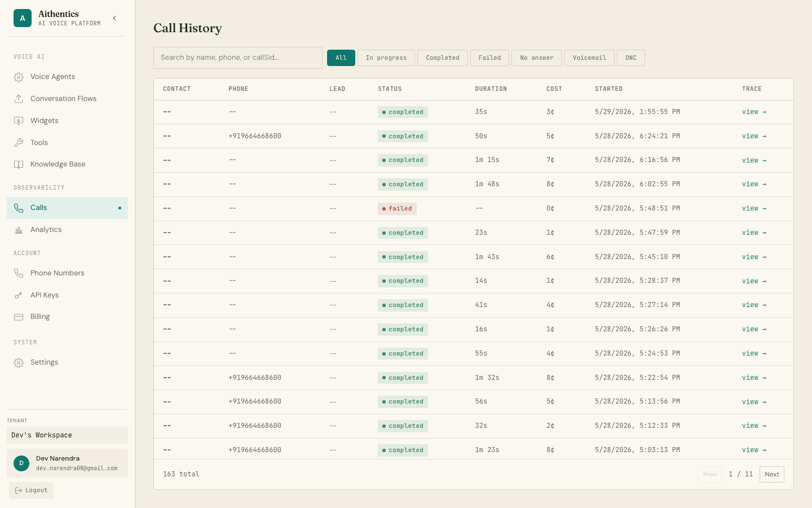812x508 pixels.
Task: Open the Knowledge Base menu label
Action: 58,164
